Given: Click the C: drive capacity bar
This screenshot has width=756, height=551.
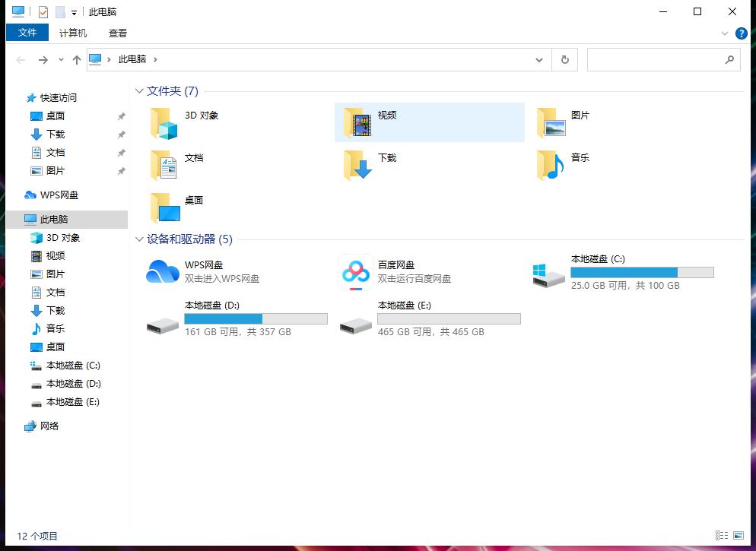Looking at the screenshot, I should point(642,272).
